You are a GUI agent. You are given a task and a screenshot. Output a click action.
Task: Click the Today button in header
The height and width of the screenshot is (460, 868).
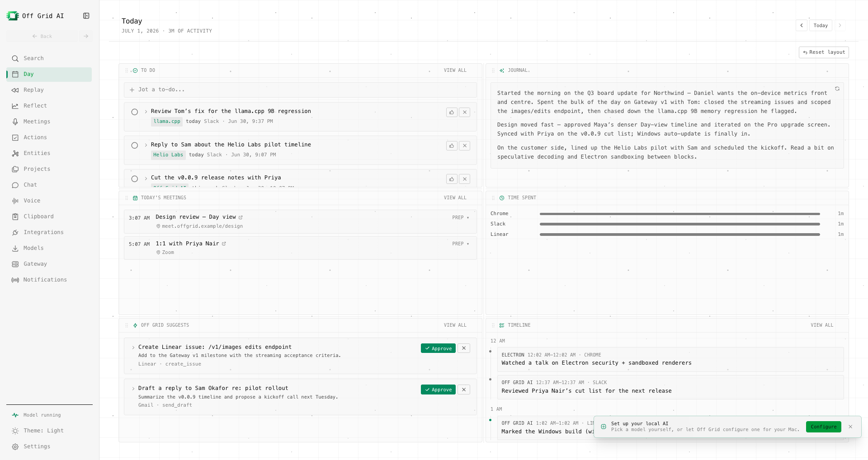[821, 25]
